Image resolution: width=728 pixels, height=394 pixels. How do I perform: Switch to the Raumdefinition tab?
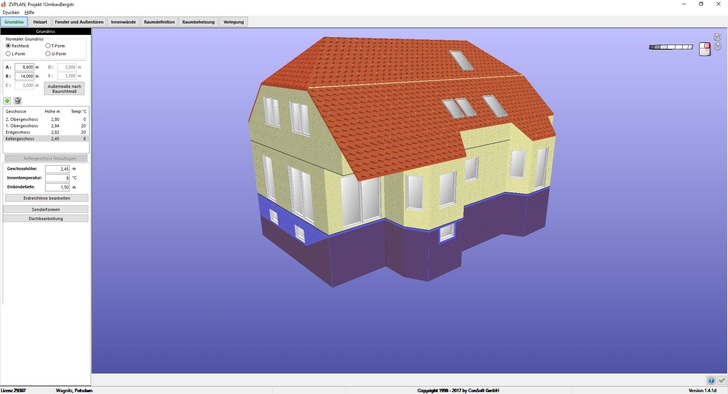tap(159, 22)
